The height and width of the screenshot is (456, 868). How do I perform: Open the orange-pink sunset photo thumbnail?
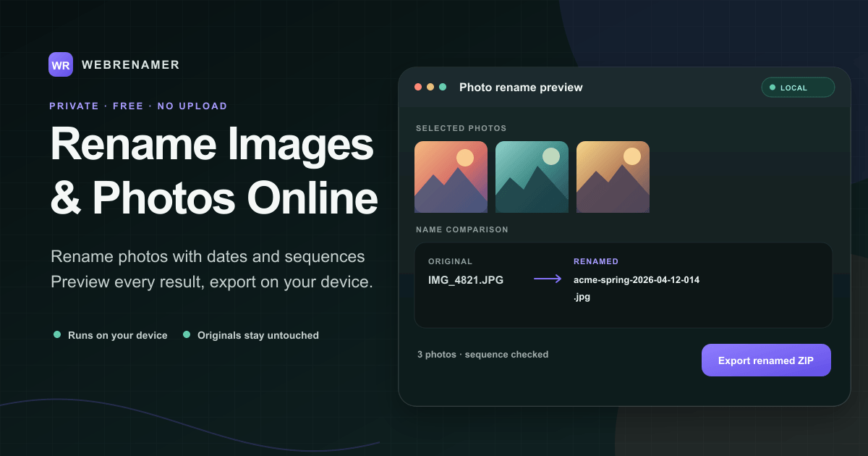pos(451,177)
